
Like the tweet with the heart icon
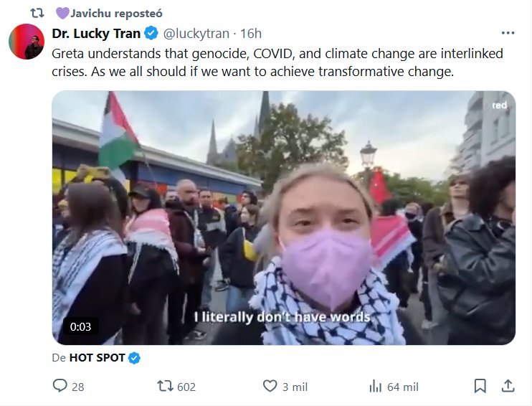point(270,386)
